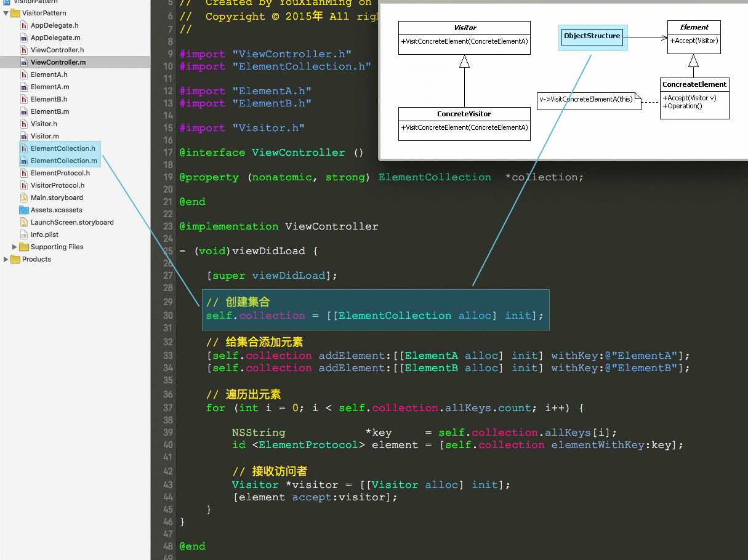Open VisitorProtocol.h file
The width and height of the screenshot is (748, 560).
point(58,185)
